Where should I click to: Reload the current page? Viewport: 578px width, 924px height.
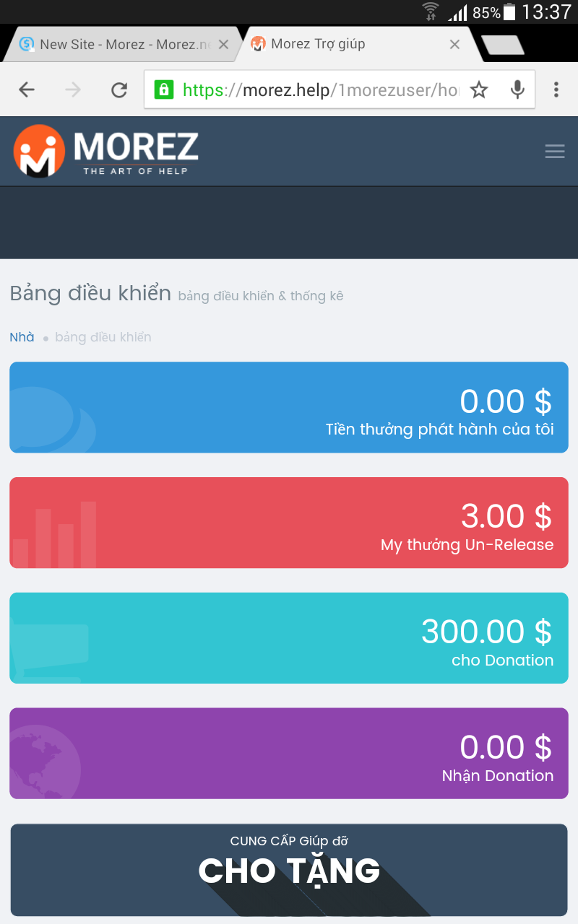click(119, 90)
